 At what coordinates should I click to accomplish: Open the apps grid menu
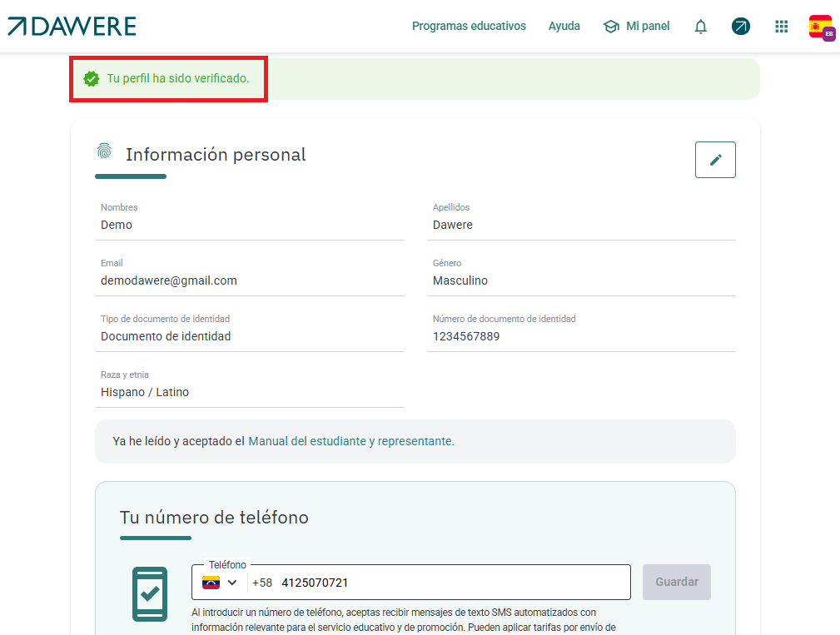[781, 27]
